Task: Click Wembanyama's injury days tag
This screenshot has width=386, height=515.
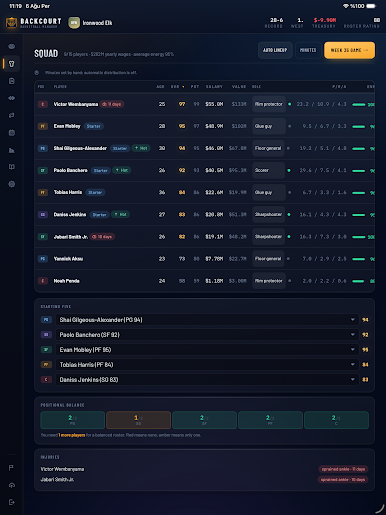Action: (x=112, y=104)
